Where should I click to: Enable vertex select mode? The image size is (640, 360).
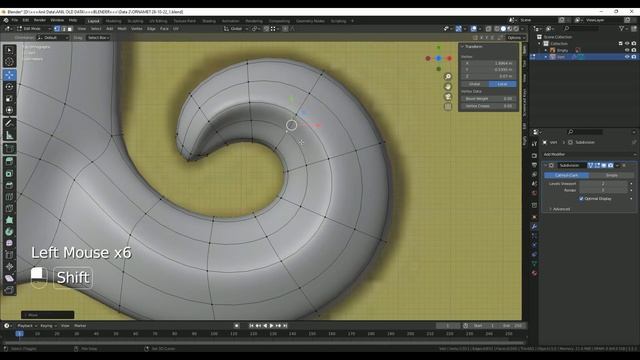click(x=57, y=29)
